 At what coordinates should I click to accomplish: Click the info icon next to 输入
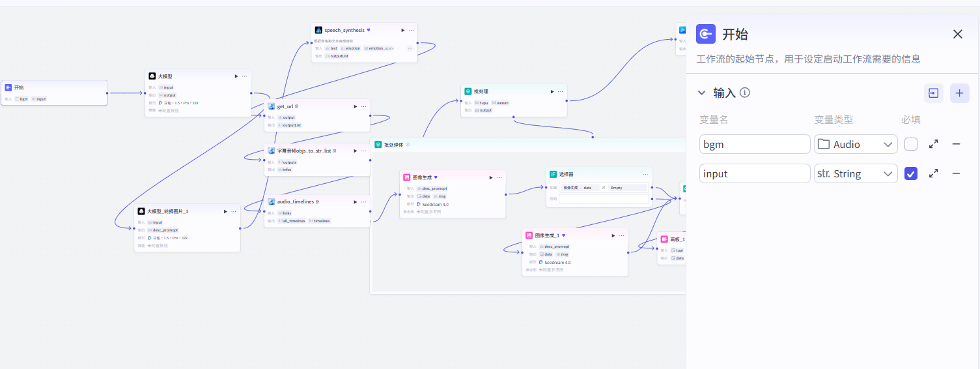745,93
